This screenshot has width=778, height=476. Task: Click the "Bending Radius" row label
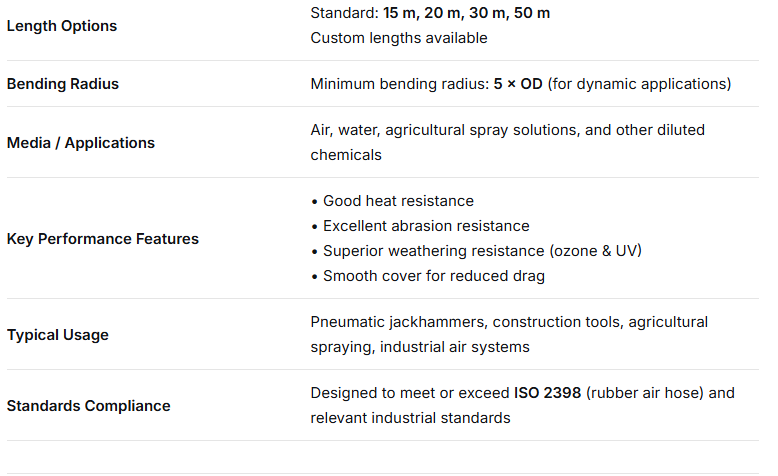click(63, 84)
